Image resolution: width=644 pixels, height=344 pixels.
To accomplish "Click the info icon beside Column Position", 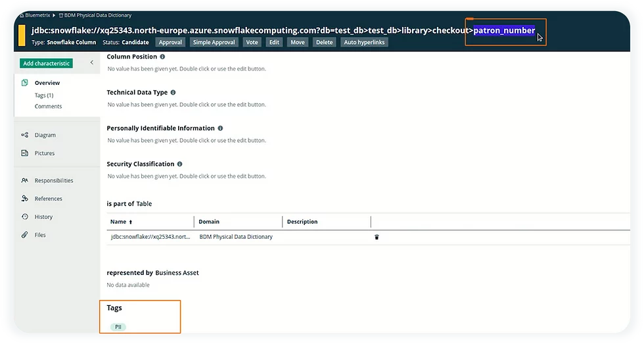I will click(x=162, y=57).
